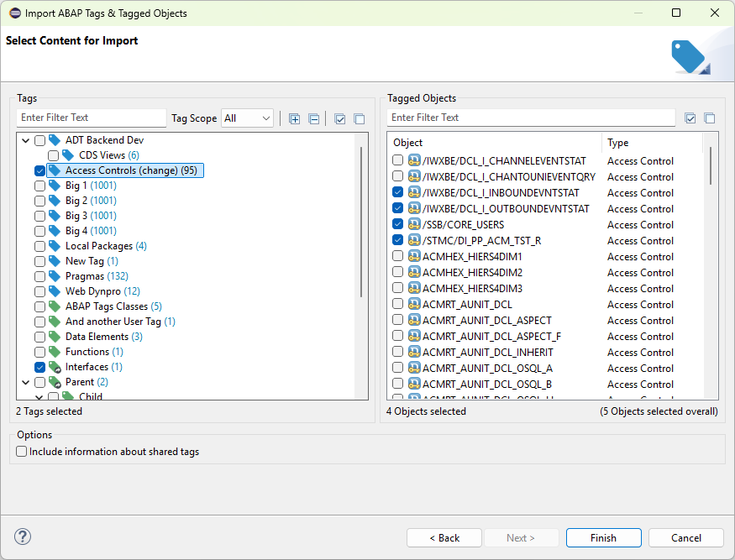Check /IWXBE/DCL_I_CHANTOUNIEVENTQRY object checkbox
Screen dimensions: 735x560
[x=397, y=176]
